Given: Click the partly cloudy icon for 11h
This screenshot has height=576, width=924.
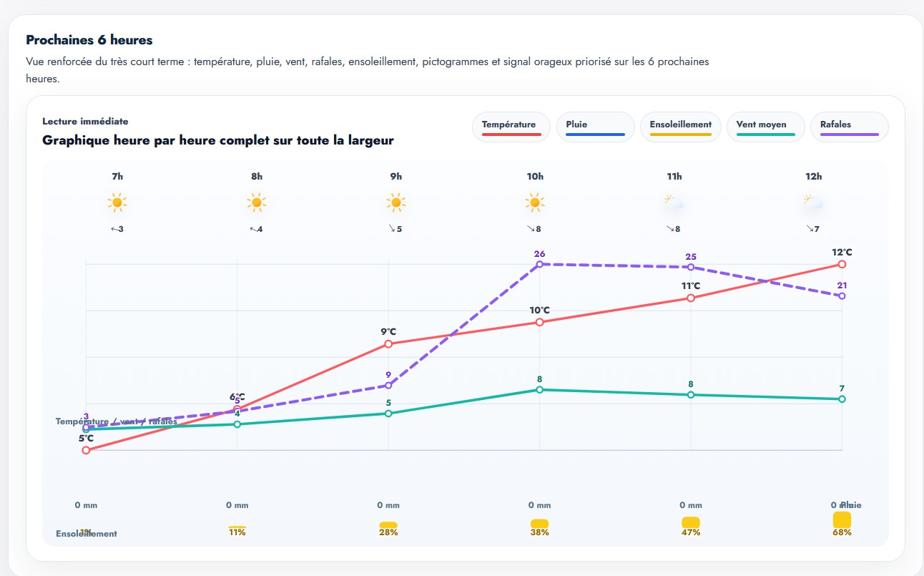Looking at the screenshot, I should 674,203.
